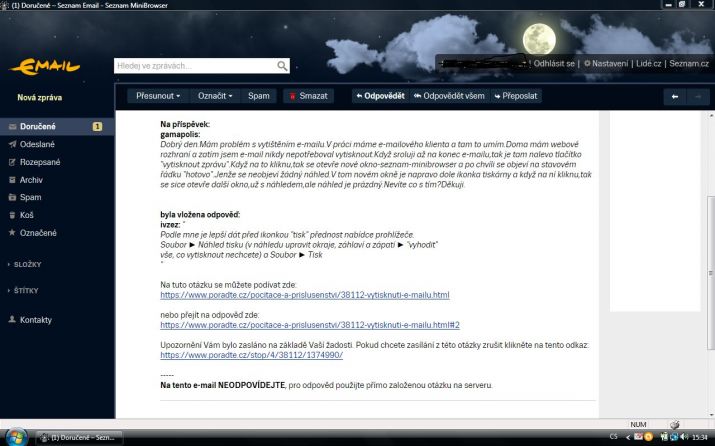
Task: Click the Archiv box icon
Action: tap(12, 180)
